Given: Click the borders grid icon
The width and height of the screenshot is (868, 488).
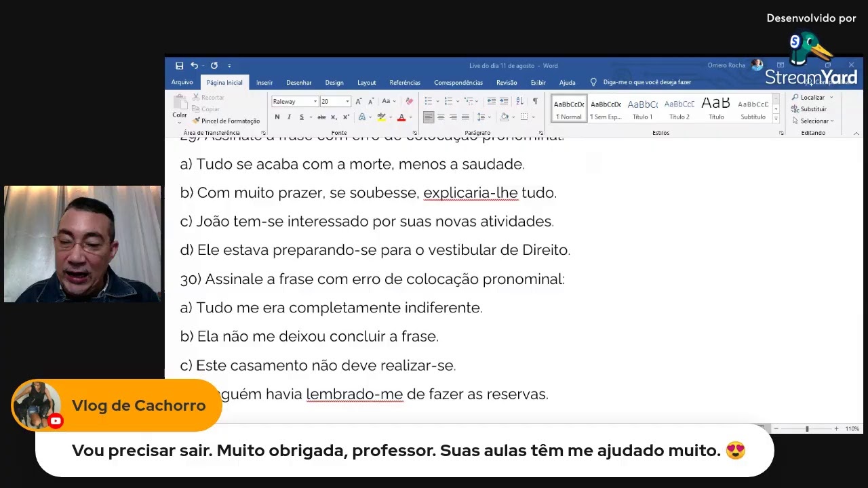Looking at the screenshot, I should (523, 117).
